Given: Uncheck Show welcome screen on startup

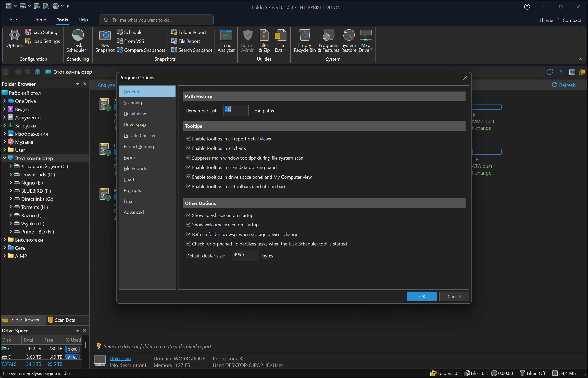Looking at the screenshot, I should 189,225.
